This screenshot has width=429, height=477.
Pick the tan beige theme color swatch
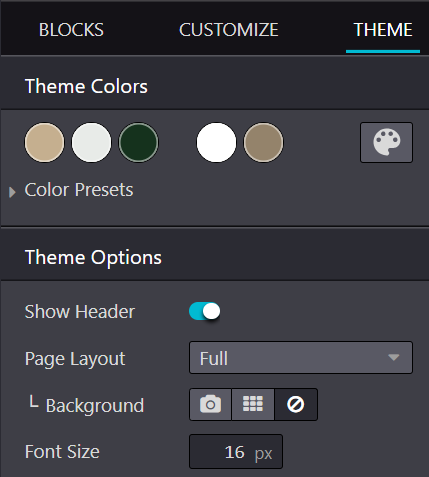44,143
